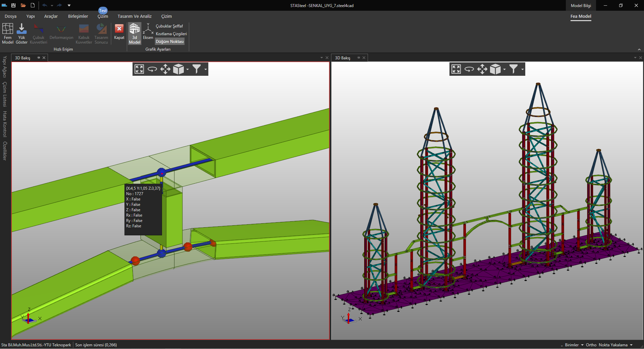Click the Kapat close-mode icon
Image resolution: width=644 pixels, height=349 pixels.
tap(119, 32)
